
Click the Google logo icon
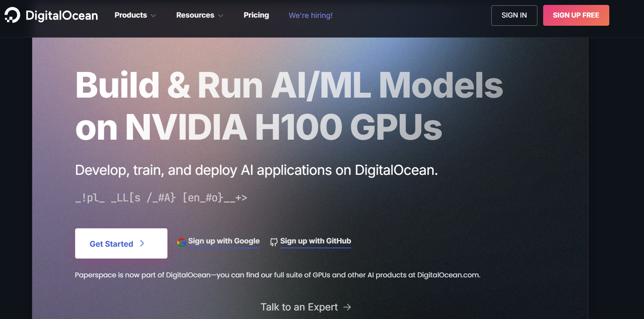pos(181,242)
